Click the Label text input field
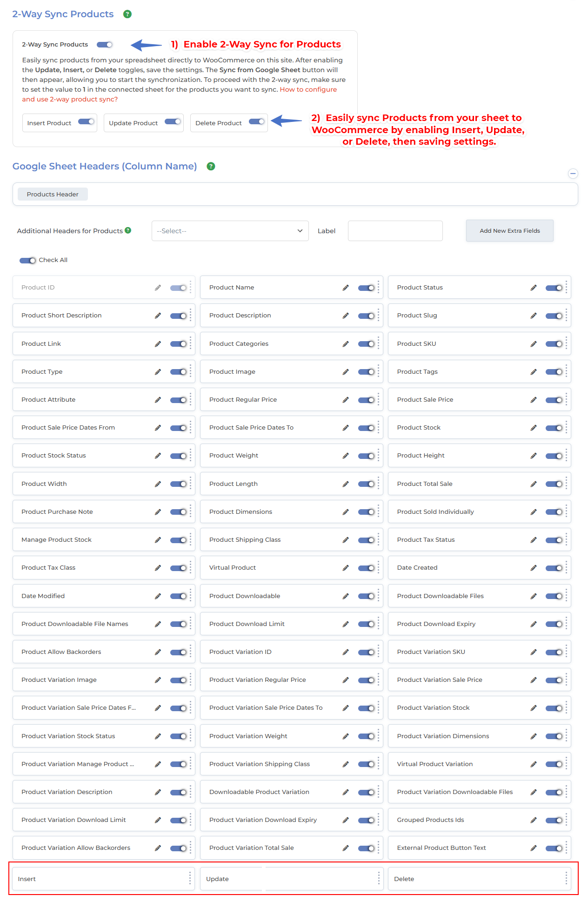Viewport: 588px width, 902px height. tap(395, 231)
